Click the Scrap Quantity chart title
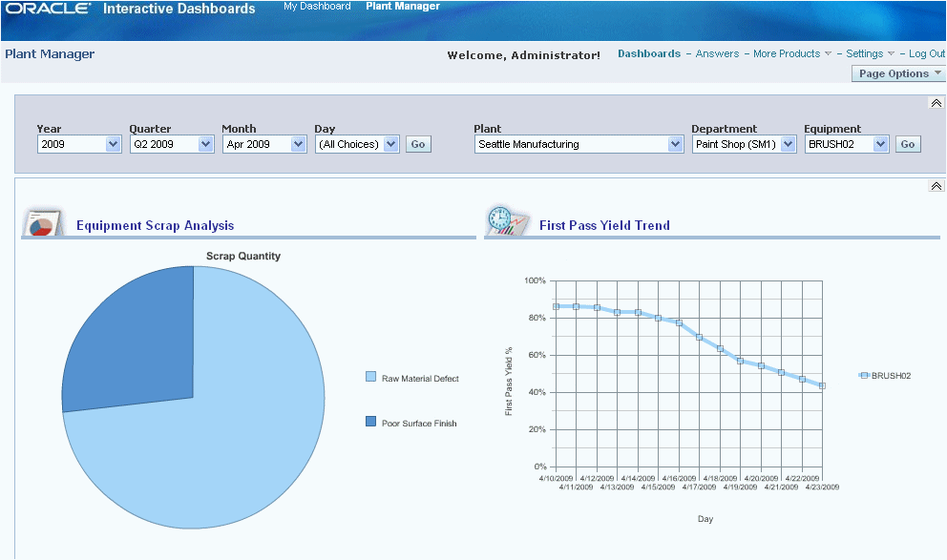The width and height of the screenshot is (947, 560). [243, 256]
